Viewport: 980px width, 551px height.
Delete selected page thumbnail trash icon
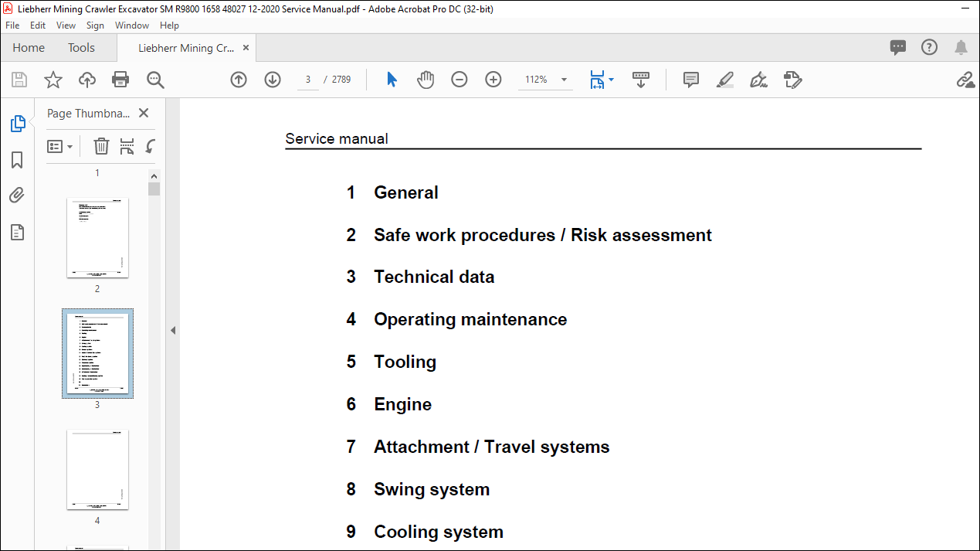click(101, 146)
